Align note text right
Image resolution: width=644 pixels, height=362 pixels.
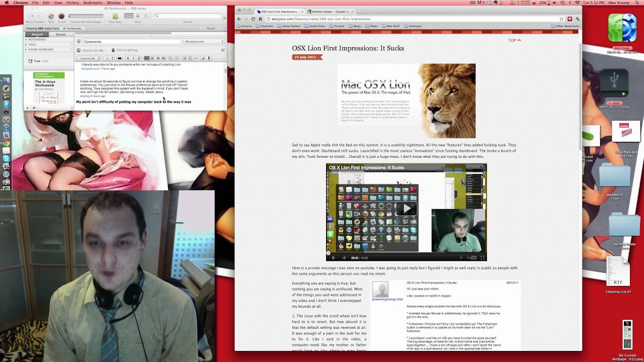158,58
